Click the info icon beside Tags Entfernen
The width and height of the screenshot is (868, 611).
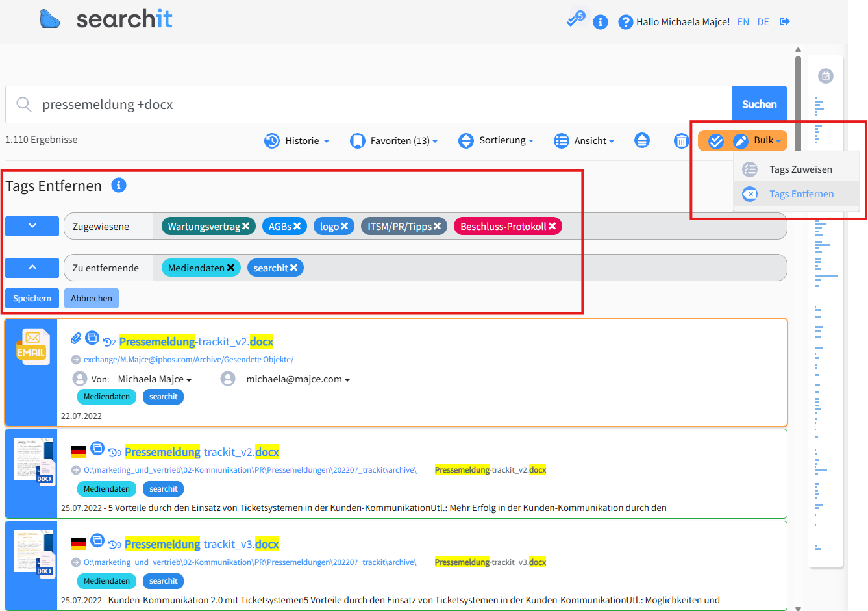(118, 186)
